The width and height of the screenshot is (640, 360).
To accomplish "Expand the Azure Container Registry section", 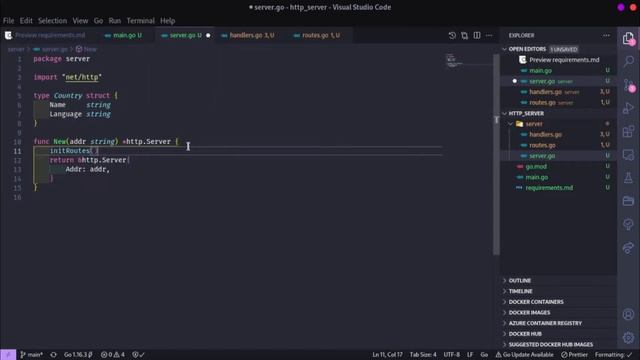I will point(545,323).
